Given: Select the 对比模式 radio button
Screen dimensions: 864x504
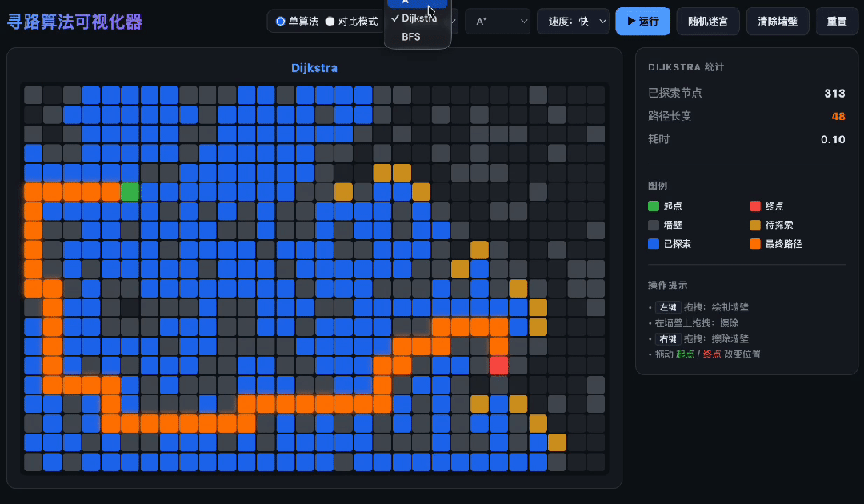Looking at the screenshot, I should [x=330, y=22].
